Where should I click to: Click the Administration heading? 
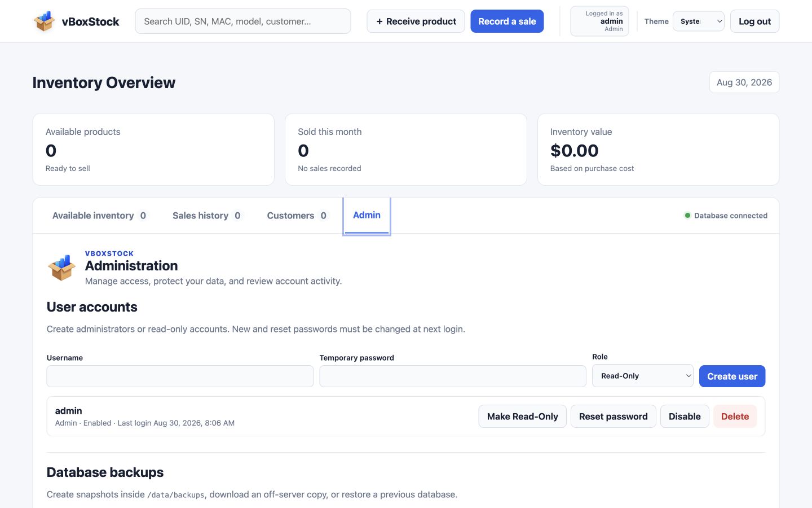tap(131, 266)
